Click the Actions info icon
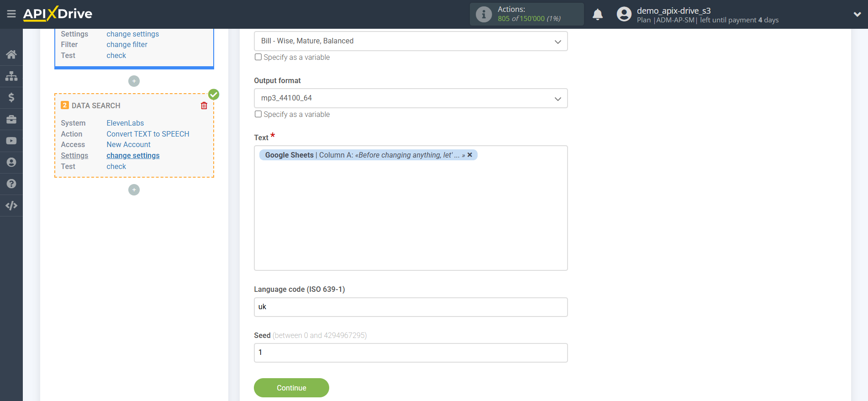The width and height of the screenshot is (868, 401). click(x=484, y=14)
